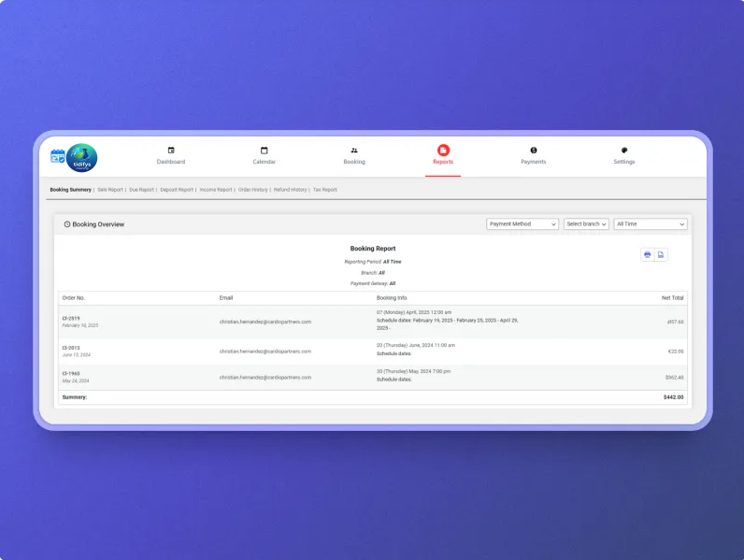Export report with the document icon
Viewport: 744px width, 560px height.
tap(661, 254)
